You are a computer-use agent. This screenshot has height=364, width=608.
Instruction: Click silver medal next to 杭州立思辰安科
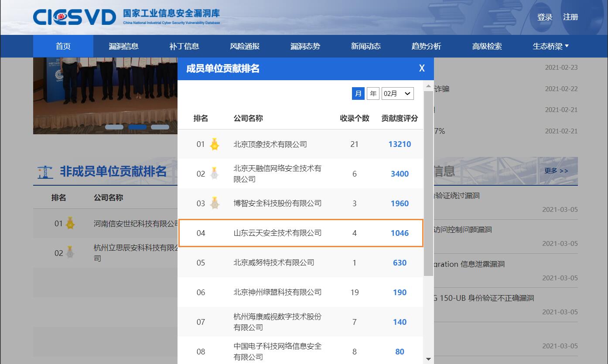(x=70, y=252)
